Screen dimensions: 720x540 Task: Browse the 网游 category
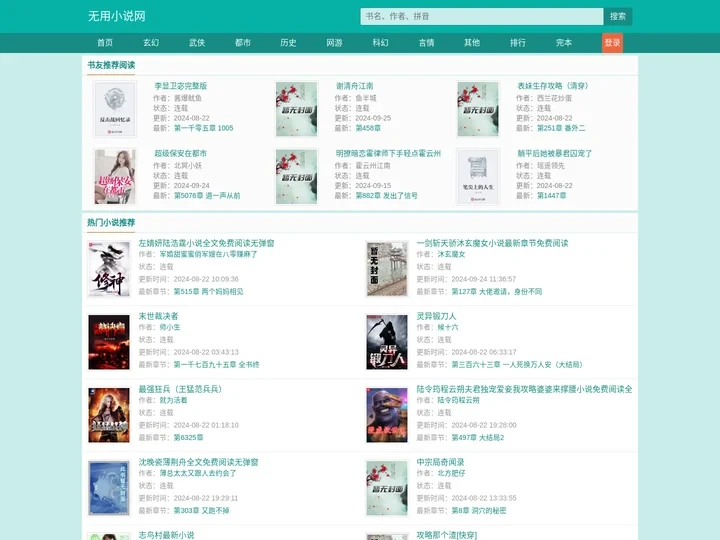[x=334, y=43]
